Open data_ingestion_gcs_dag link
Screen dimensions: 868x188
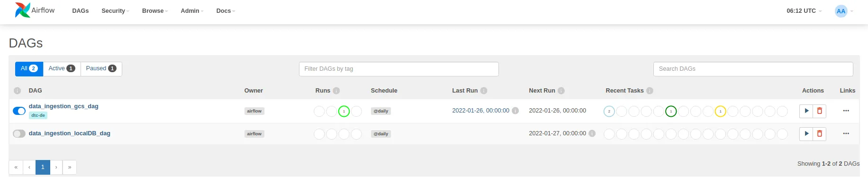pos(63,106)
